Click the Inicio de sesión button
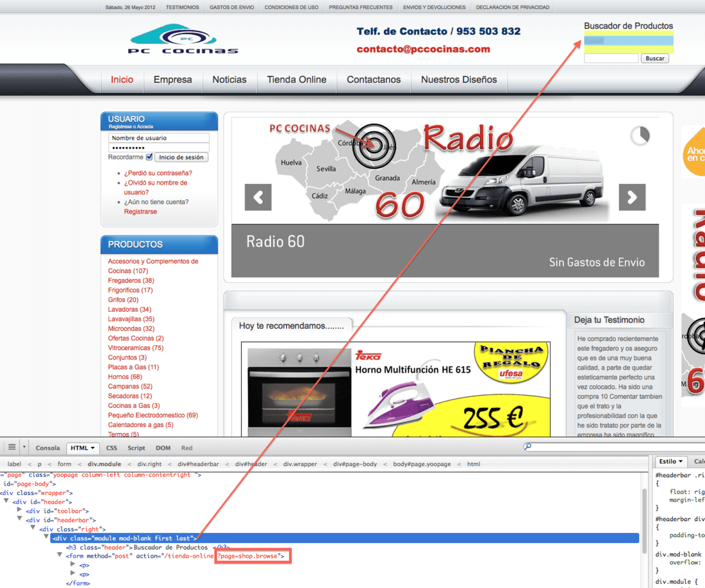705x588 pixels. (x=181, y=158)
